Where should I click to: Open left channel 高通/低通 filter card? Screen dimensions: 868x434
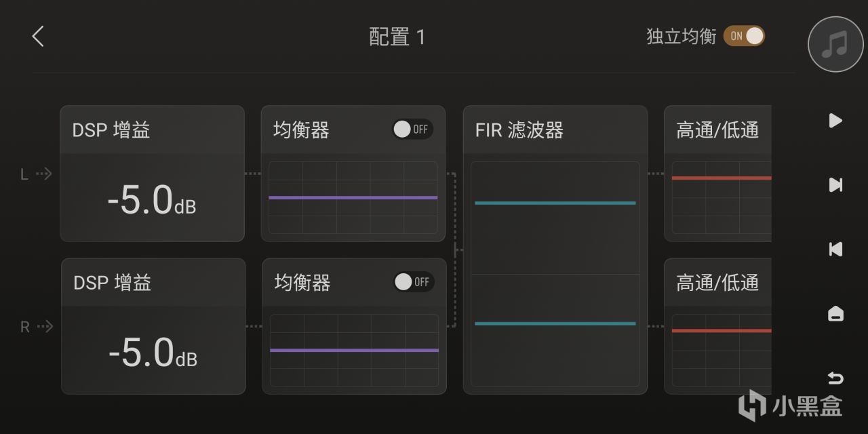tap(717, 130)
